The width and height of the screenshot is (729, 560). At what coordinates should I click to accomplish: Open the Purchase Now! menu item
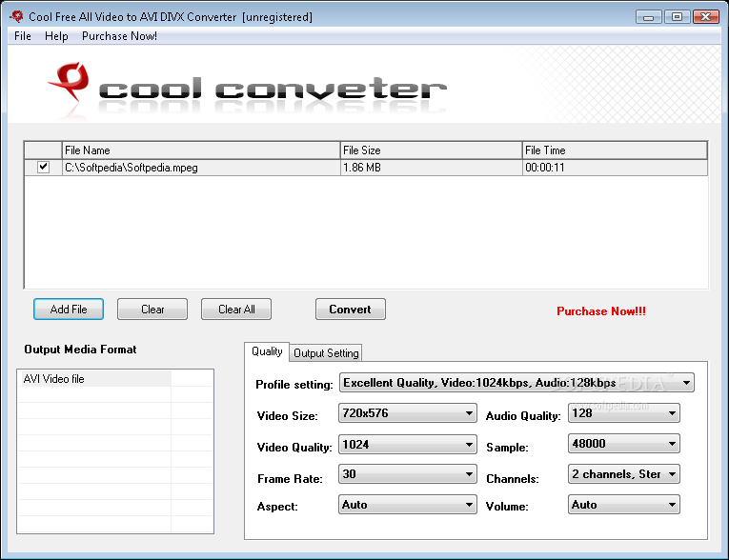(119, 36)
